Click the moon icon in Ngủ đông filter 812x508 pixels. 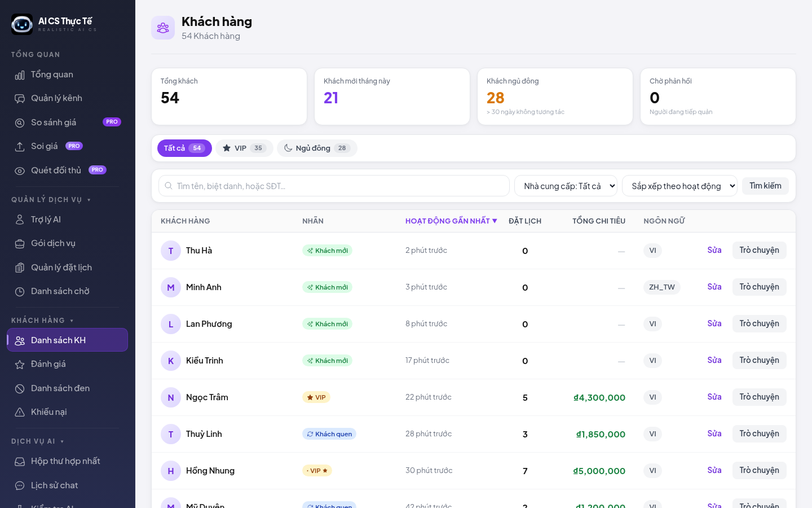[x=288, y=148]
